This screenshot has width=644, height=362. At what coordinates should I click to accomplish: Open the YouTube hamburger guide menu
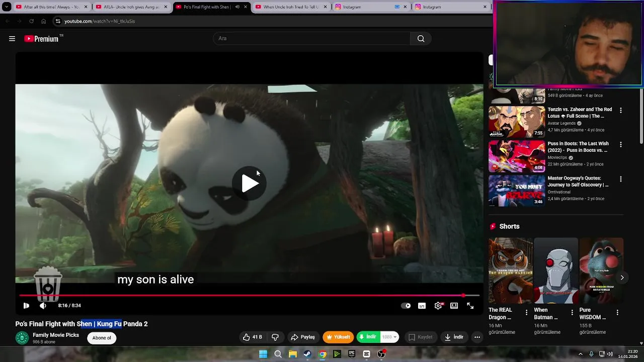click(12, 39)
